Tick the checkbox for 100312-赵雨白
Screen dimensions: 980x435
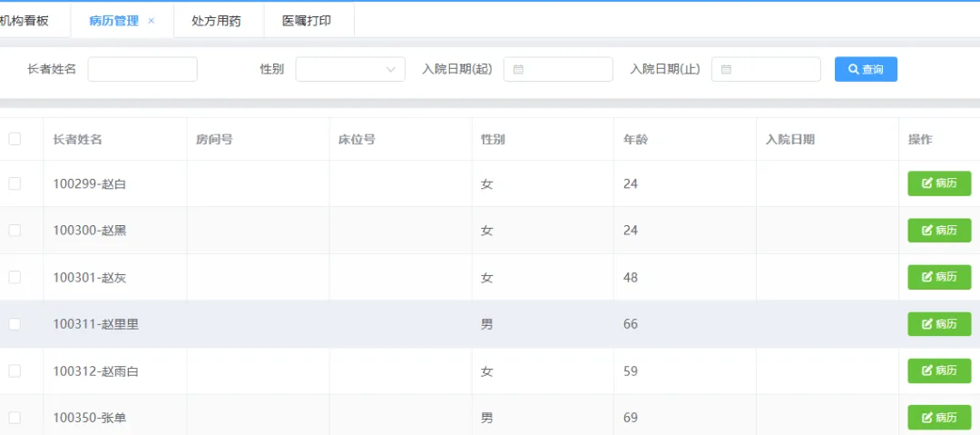click(x=15, y=371)
